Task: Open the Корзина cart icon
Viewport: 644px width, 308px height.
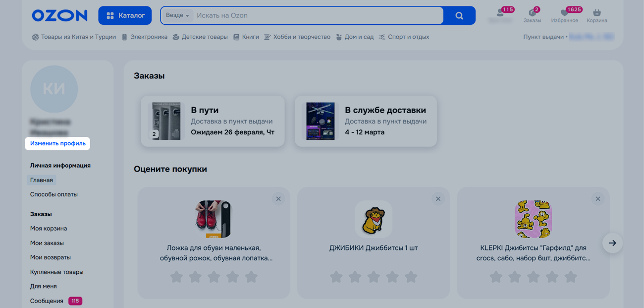Action: (x=596, y=15)
